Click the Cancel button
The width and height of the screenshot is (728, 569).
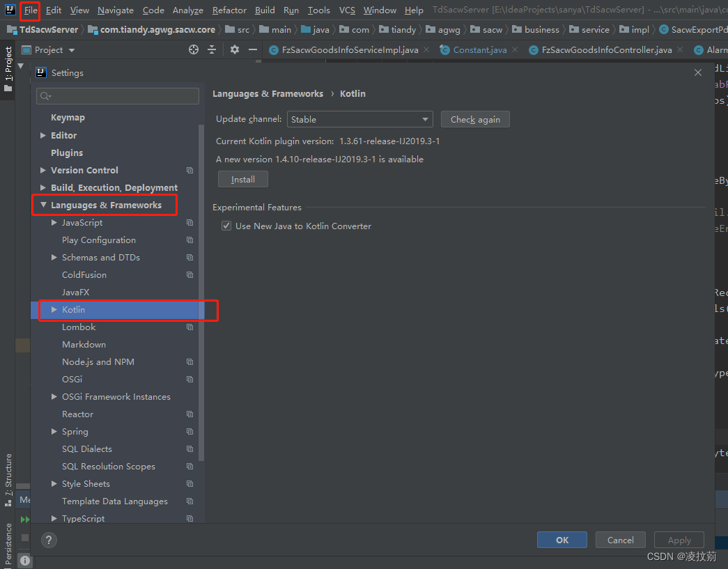click(620, 540)
